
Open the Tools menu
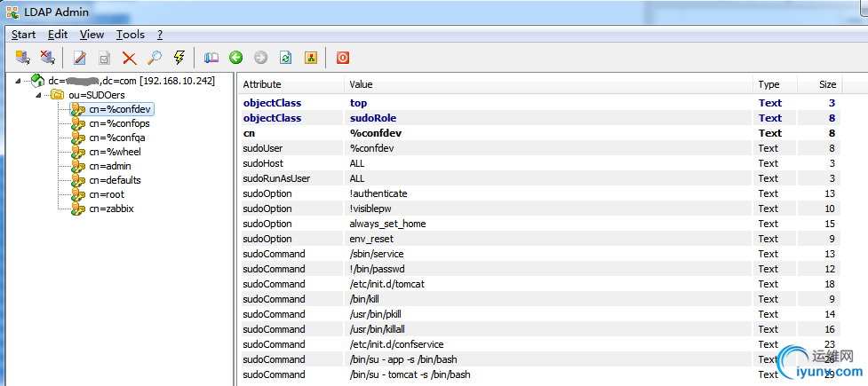130,35
